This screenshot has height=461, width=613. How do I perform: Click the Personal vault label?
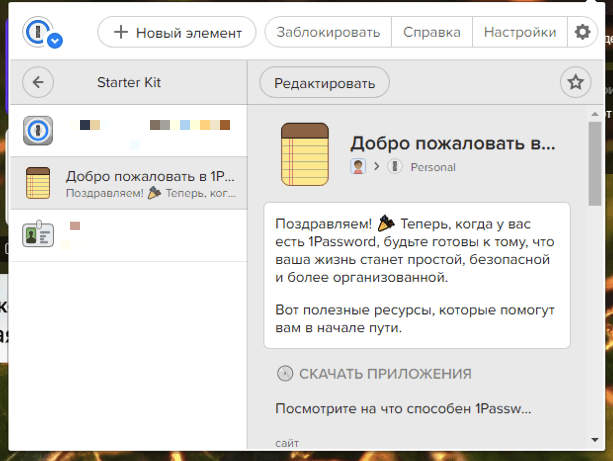pos(433,167)
